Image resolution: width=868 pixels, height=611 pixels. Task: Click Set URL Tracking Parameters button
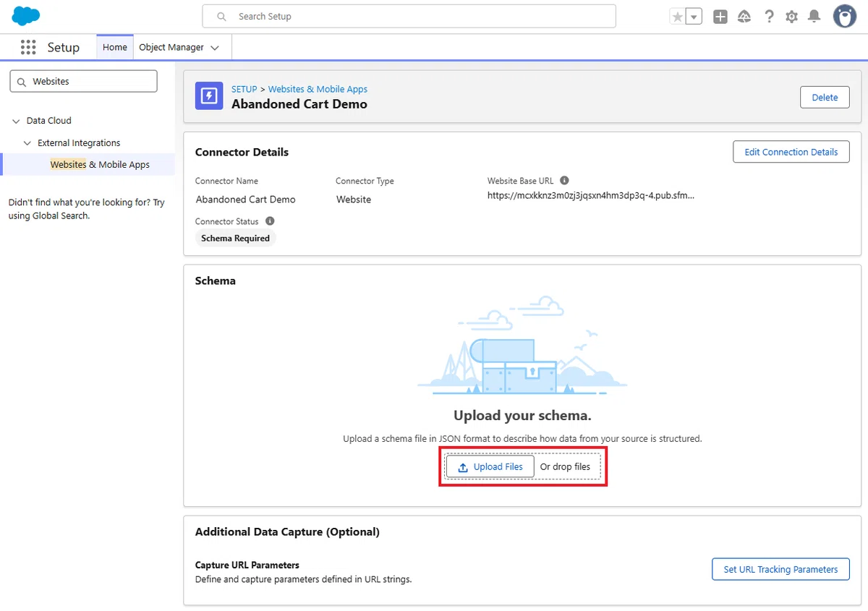click(780, 569)
